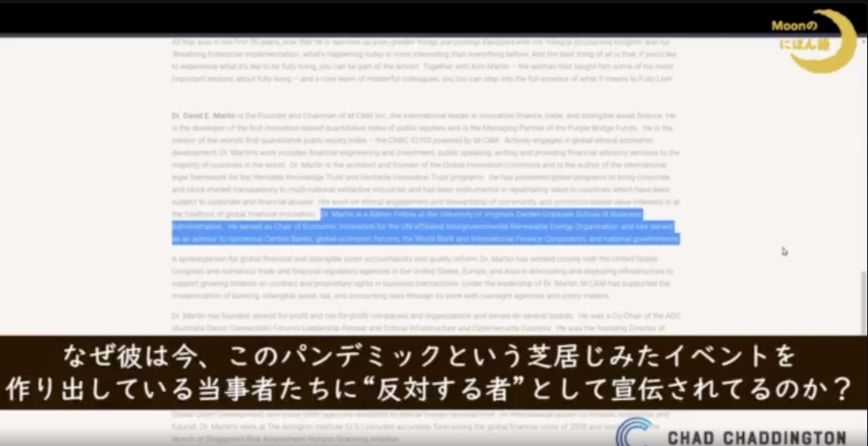Click the vertical scrollbar thumb on the right

[x=864, y=303]
